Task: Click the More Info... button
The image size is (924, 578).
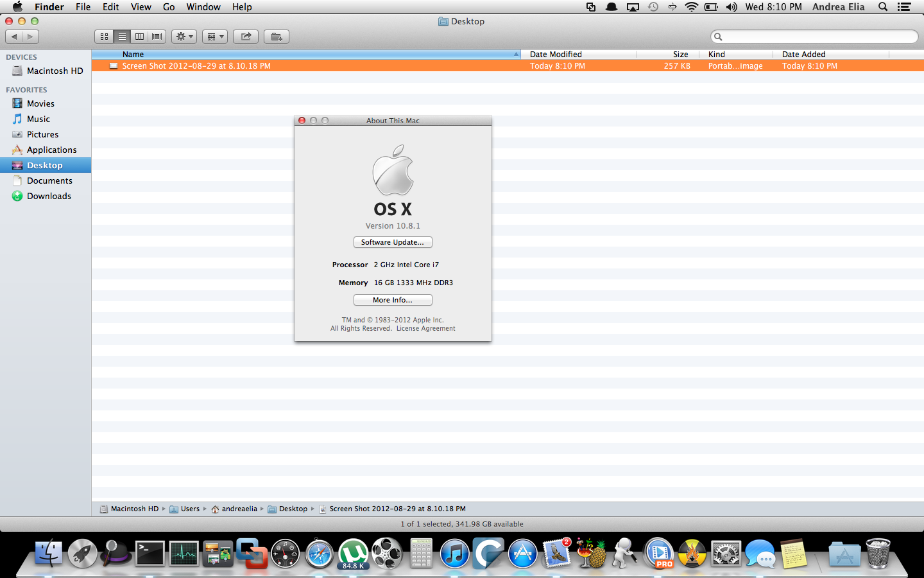Action: 393,300
